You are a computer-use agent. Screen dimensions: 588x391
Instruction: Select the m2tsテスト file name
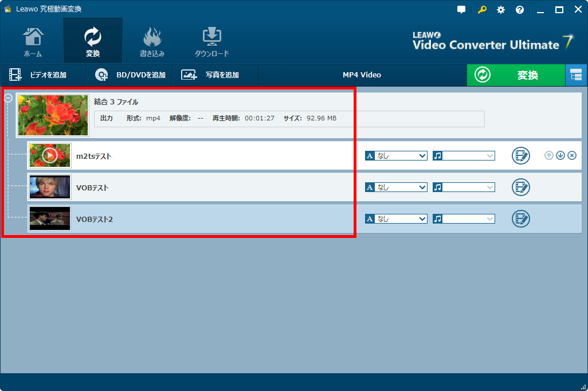point(94,156)
